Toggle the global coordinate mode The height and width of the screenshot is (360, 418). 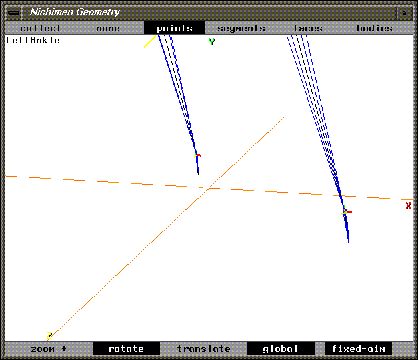coord(280,349)
